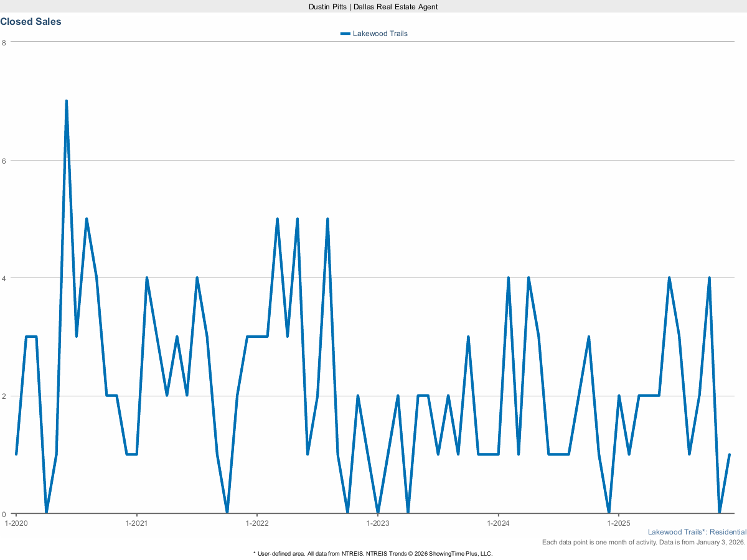
Task: Click the 'Each data point is one month' note
Action: (644, 543)
